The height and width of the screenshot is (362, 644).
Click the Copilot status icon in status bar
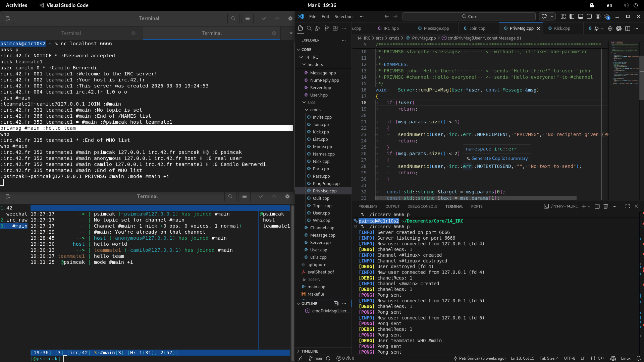(613, 358)
